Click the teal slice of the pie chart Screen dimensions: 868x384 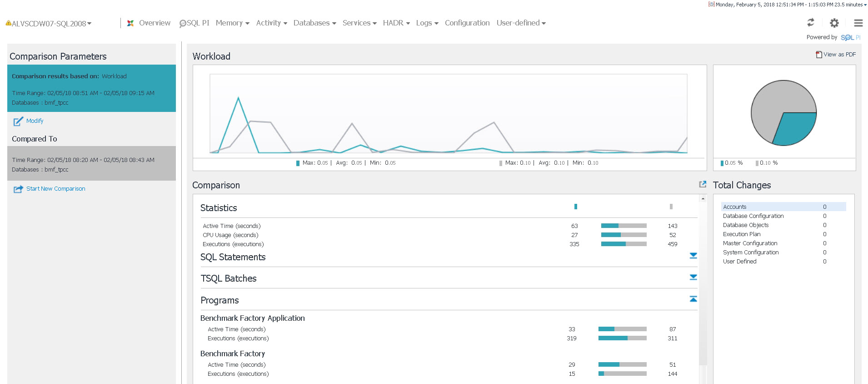795,130
